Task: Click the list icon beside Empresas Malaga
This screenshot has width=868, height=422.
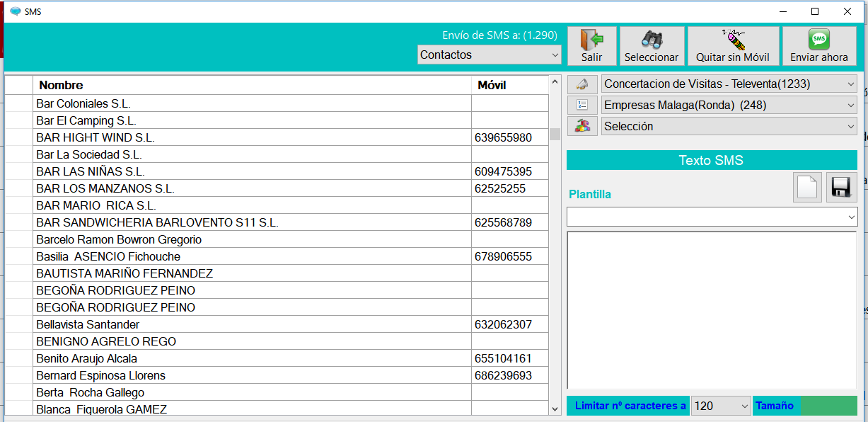Action: tap(582, 105)
